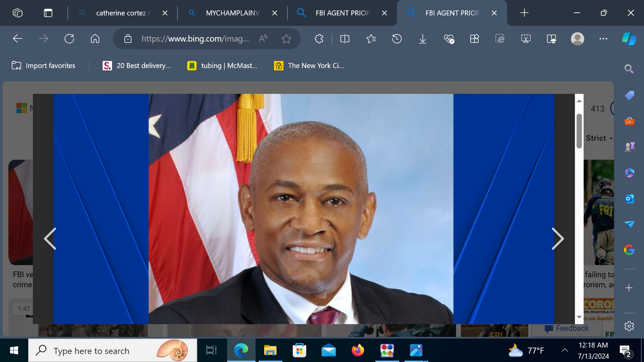Go to the home page

point(95,39)
